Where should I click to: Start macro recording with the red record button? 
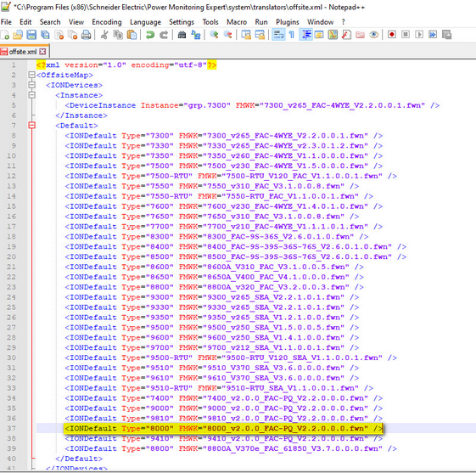[x=392, y=35]
